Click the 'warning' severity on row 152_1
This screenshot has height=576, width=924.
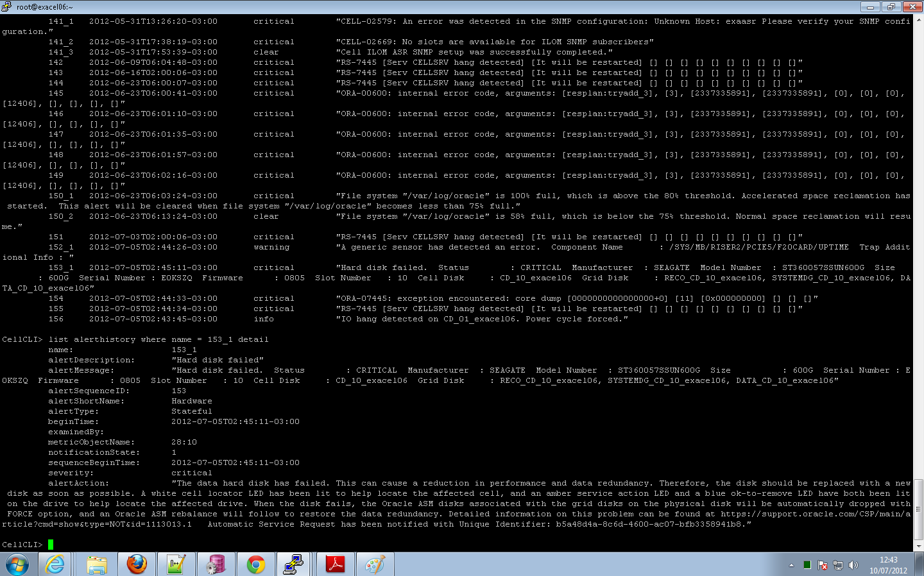coord(271,247)
